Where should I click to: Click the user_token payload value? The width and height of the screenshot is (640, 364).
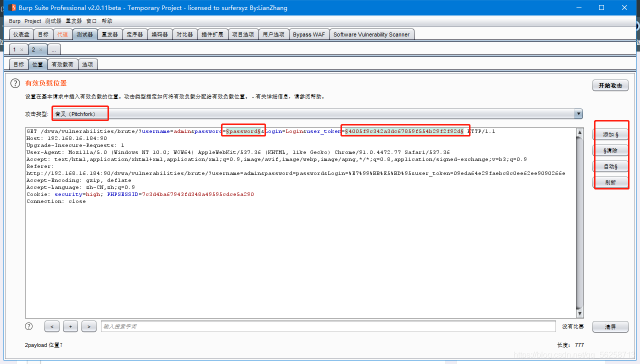pyautogui.click(x=405, y=131)
